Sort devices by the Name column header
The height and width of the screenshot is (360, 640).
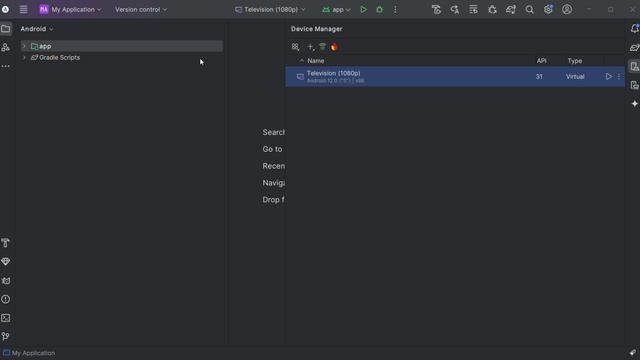pyautogui.click(x=316, y=61)
